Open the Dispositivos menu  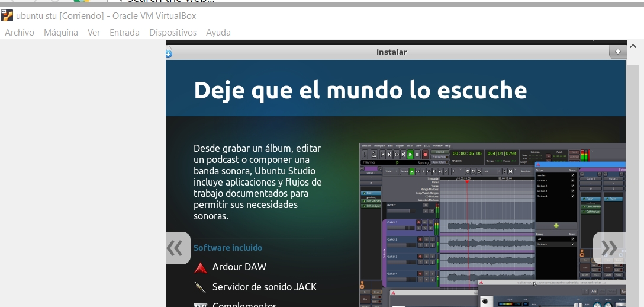[173, 33]
